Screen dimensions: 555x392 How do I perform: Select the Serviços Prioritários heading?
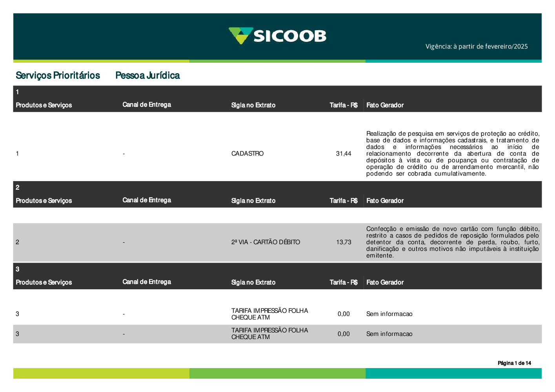pyautogui.click(x=58, y=75)
